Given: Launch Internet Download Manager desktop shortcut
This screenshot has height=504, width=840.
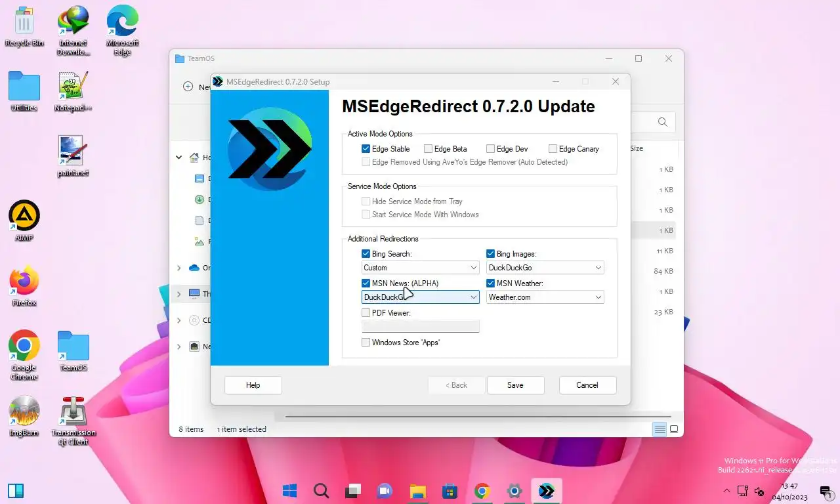Looking at the screenshot, I should (x=73, y=30).
